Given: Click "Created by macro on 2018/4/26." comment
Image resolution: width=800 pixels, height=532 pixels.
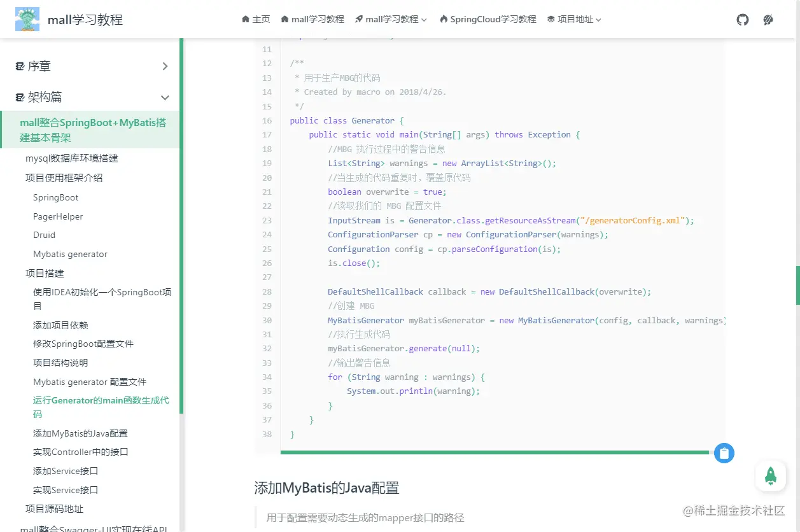Looking at the screenshot, I should coord(375,92).
